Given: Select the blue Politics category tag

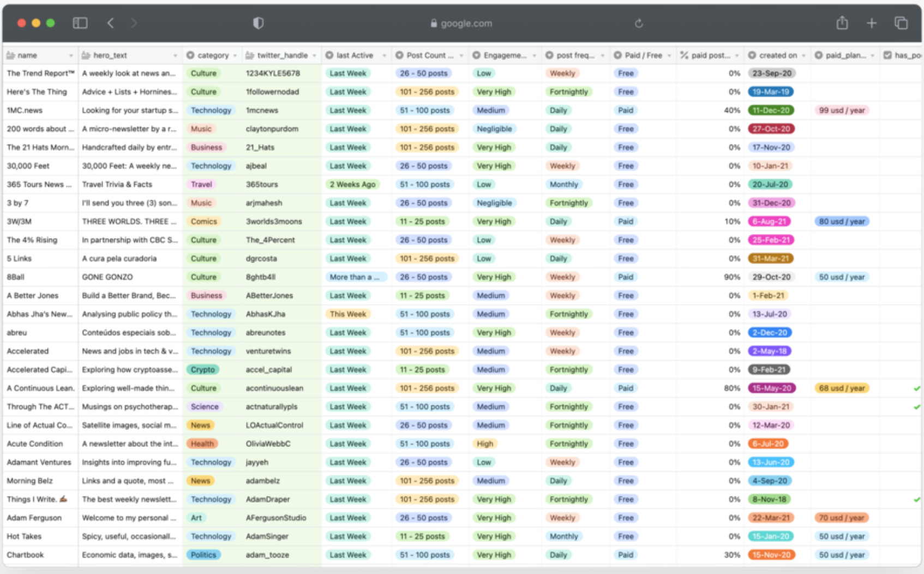Looking at the screenshot, I should pyautogui.click(x=203, y=555).
